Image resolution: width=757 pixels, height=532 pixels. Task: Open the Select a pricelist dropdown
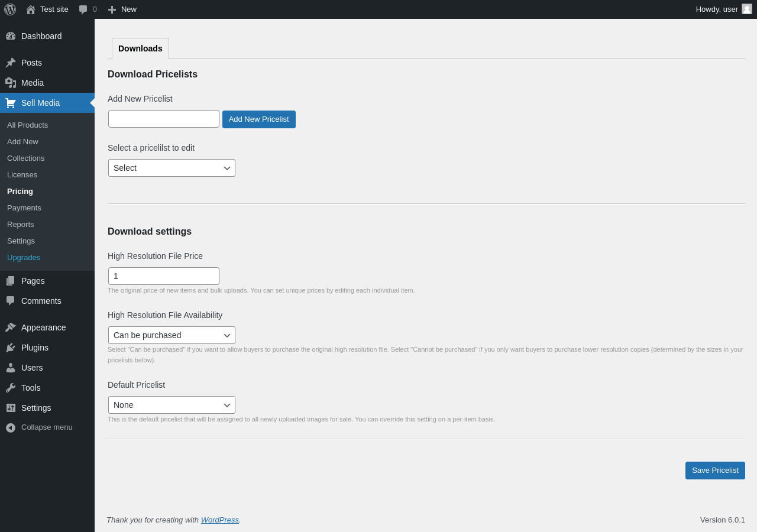coord(172,168)
